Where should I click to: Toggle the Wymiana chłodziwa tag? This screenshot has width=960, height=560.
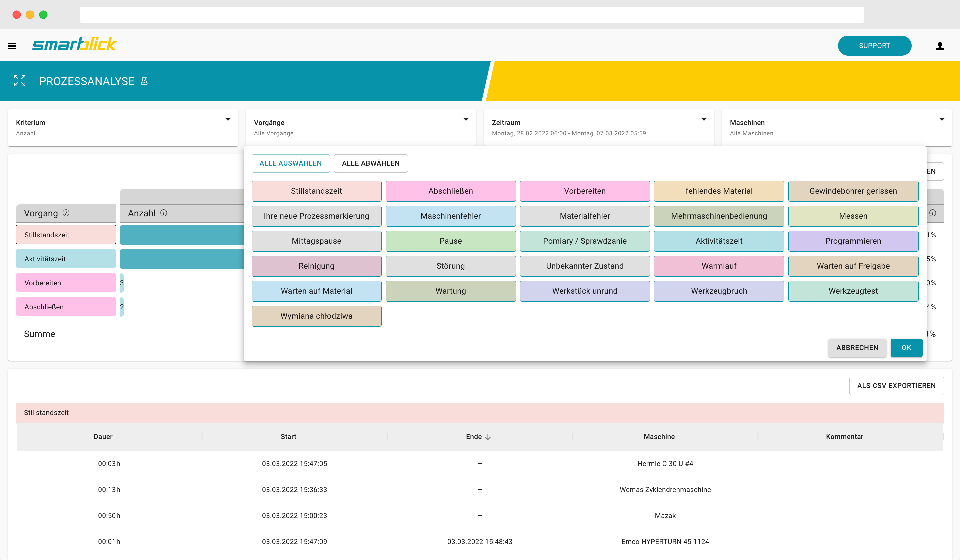tap(316, 316)
